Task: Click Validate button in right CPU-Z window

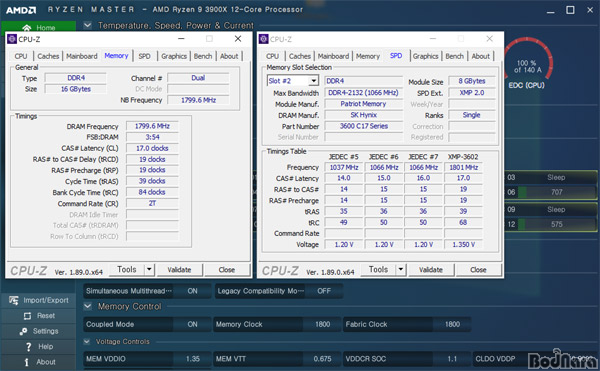Action: click(x=431, y=270)
